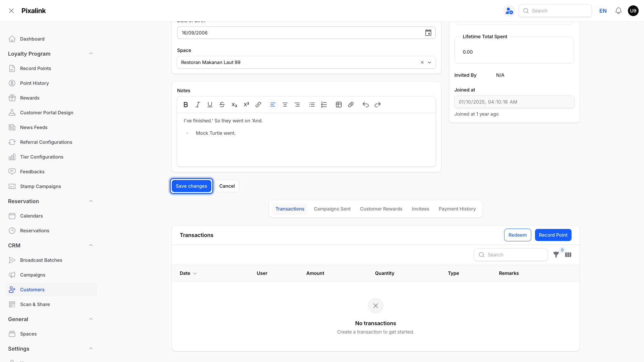Collapse the Settings sidebar section
Image resolution: width=644 pixels, height=362 pixels.
91,349
